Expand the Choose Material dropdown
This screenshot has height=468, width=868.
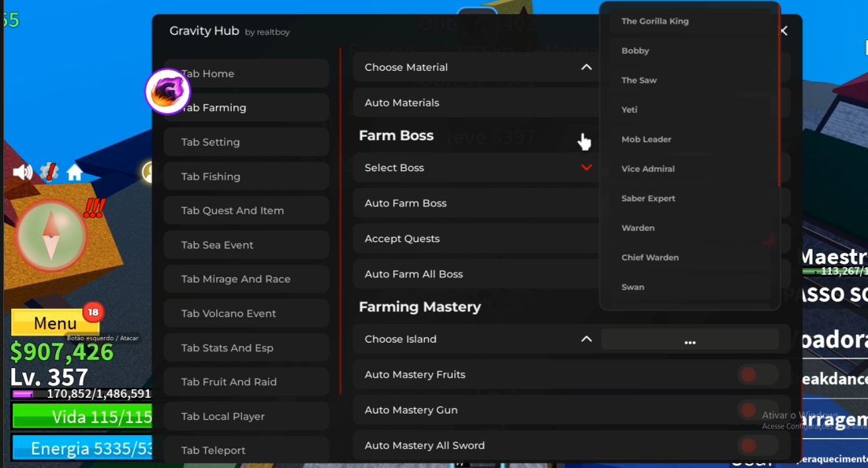[586, 67]
